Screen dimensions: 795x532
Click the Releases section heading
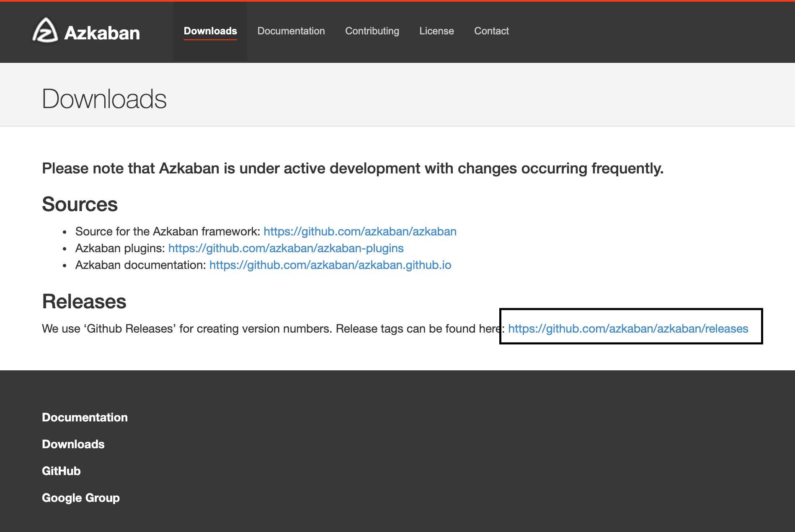[84, 301]
